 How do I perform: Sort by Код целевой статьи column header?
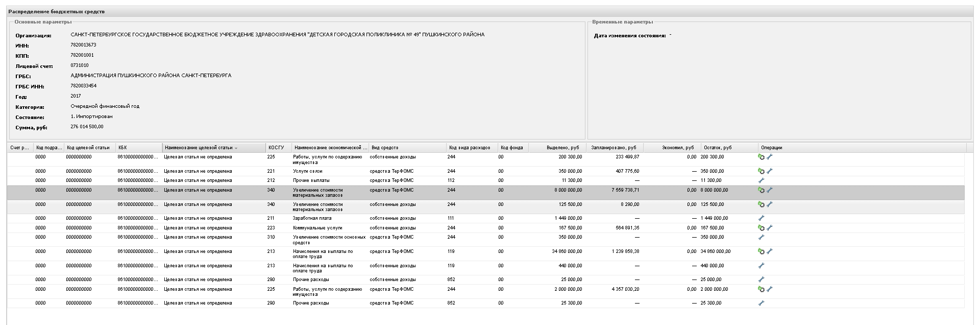(x=90, y=148)
